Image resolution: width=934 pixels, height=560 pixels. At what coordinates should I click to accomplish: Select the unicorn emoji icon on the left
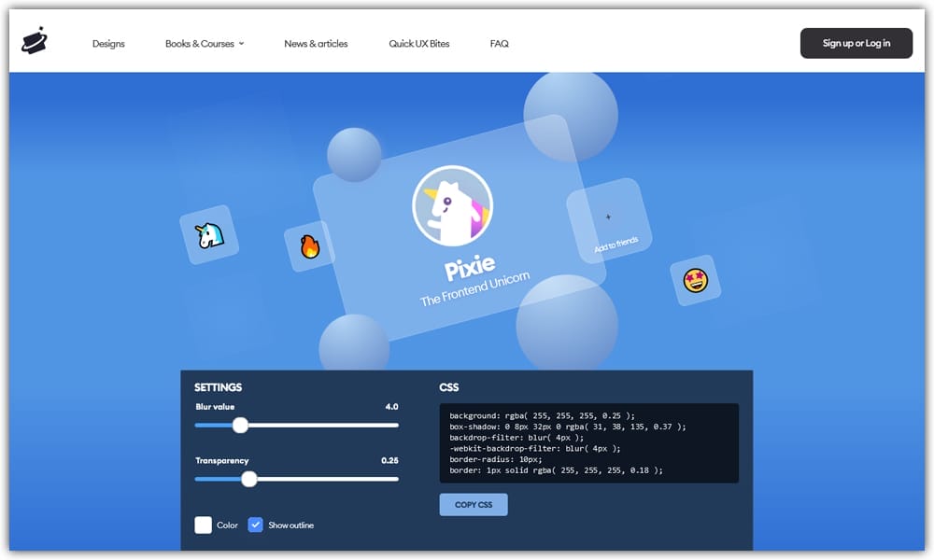pyautogui.click(x=207, y=234)
